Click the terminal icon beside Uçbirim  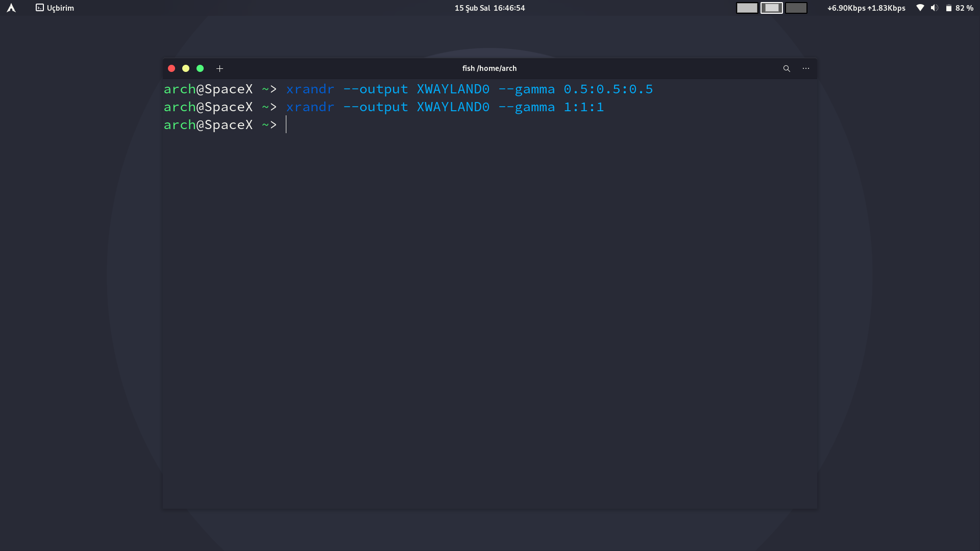40,8
